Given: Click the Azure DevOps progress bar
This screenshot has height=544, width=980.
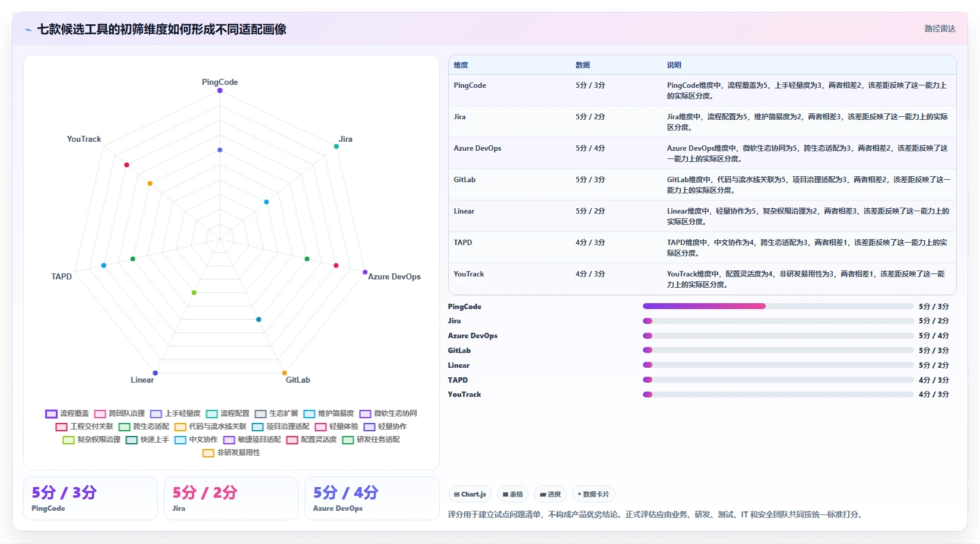Looking at the screenshot, I should click(x=778, y=336).
